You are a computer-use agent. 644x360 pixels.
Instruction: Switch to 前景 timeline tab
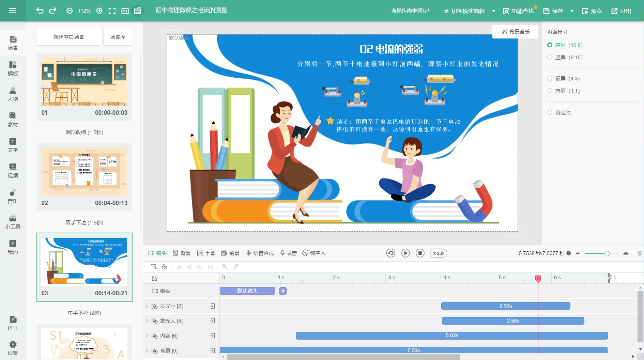[230, 253]
